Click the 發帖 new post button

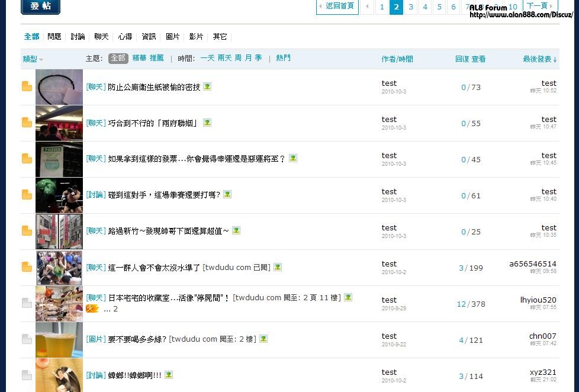[x=41, y=7]
